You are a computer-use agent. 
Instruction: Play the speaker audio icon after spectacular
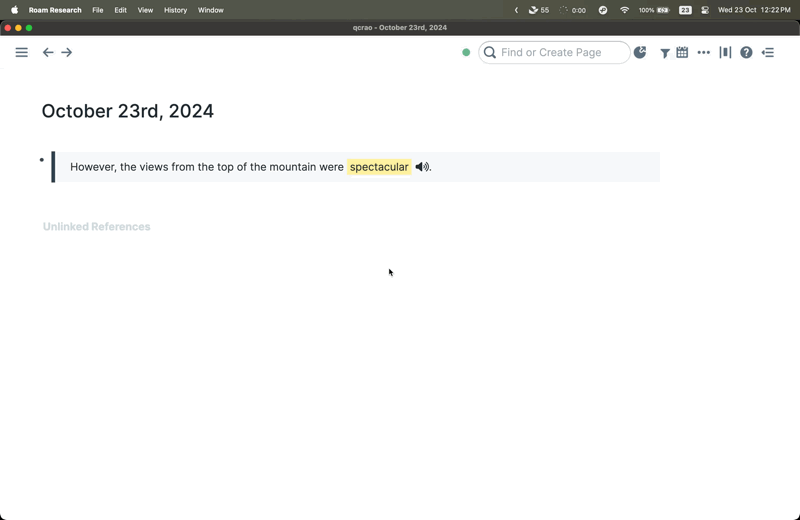[422, 167]
